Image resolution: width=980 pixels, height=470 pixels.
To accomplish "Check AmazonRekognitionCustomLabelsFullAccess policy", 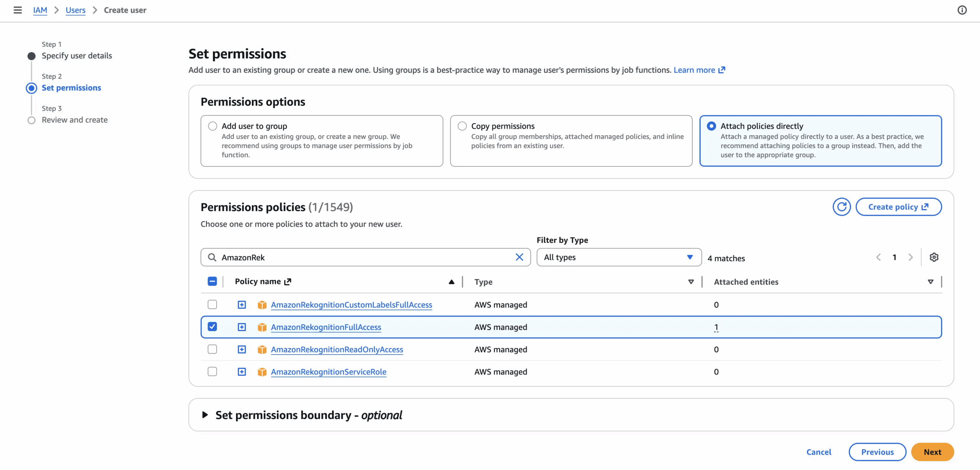I will [x=212, y=304].
